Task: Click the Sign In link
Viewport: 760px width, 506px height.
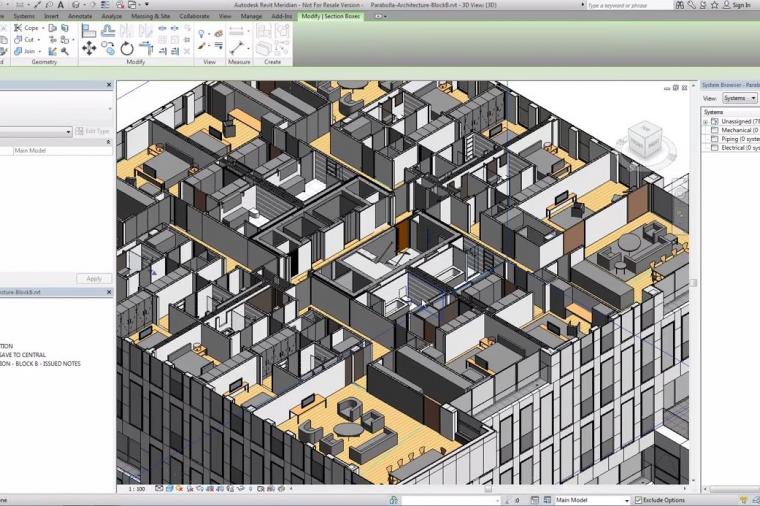Action: (741, 5)
